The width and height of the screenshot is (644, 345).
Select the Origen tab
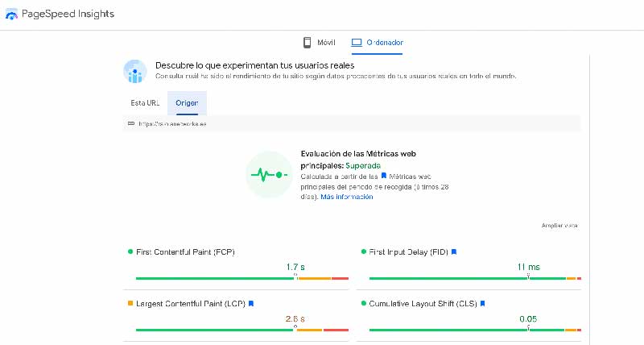click(187, 103)
